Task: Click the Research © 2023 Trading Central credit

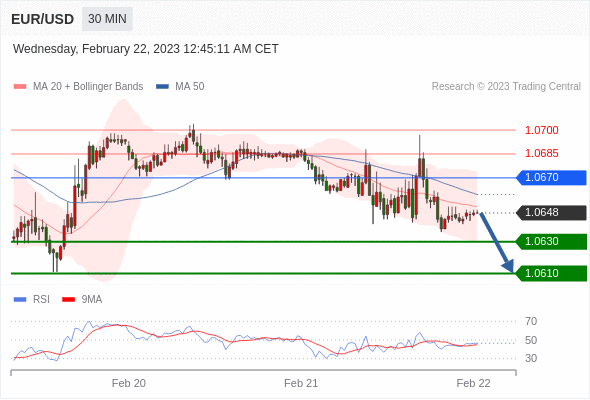Action: click(x=506, y=87)
